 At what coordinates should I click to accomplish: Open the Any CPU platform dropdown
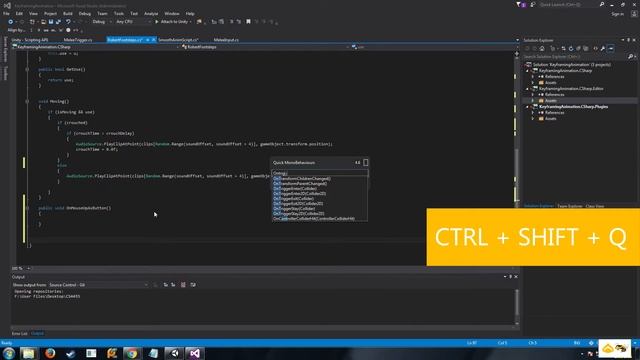coord(133,22)
